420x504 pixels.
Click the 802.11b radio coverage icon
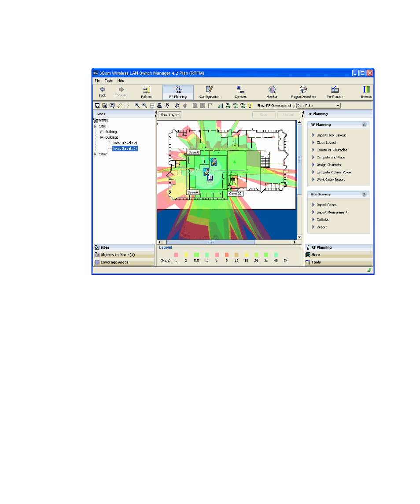click(x=236, y=106)
